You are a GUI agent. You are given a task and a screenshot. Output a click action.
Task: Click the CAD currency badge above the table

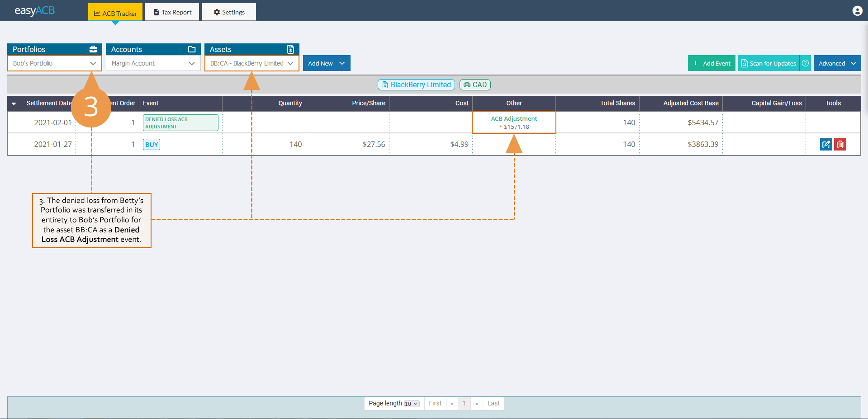click(474, 85)
